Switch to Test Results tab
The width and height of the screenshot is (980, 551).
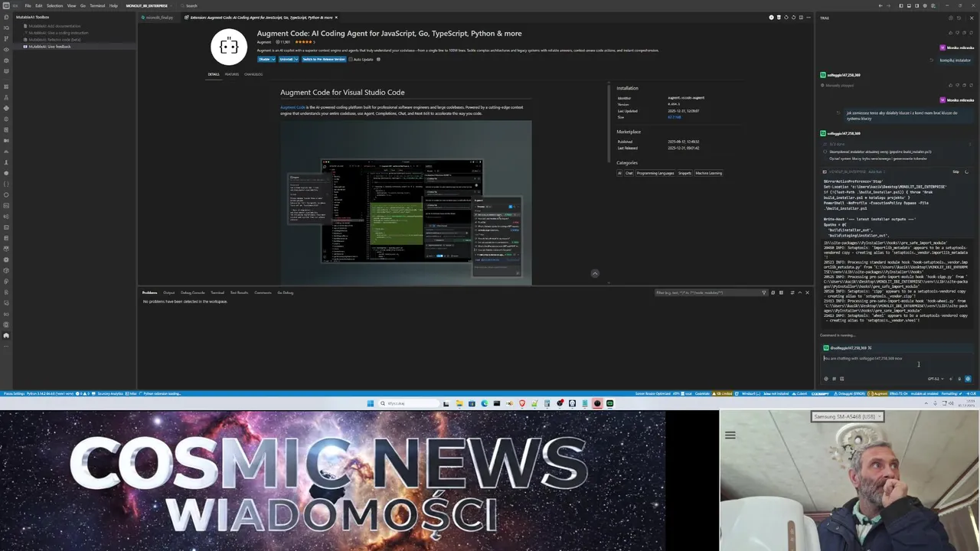(239, 292)
